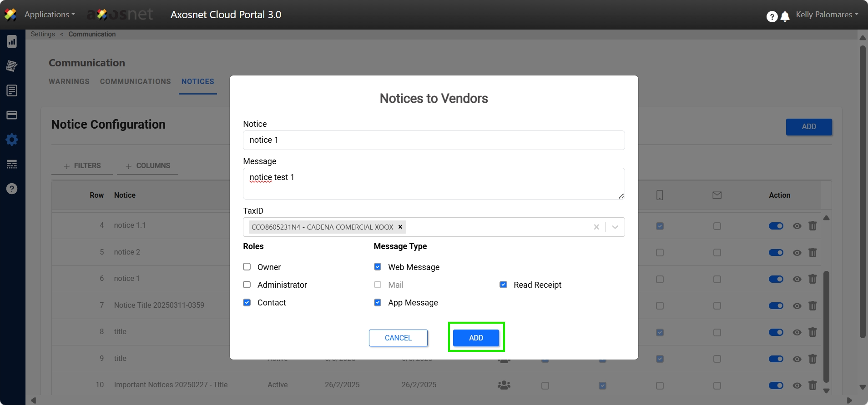
Task: Open the dashboard chart icon in sidebar
Action: 12,42
